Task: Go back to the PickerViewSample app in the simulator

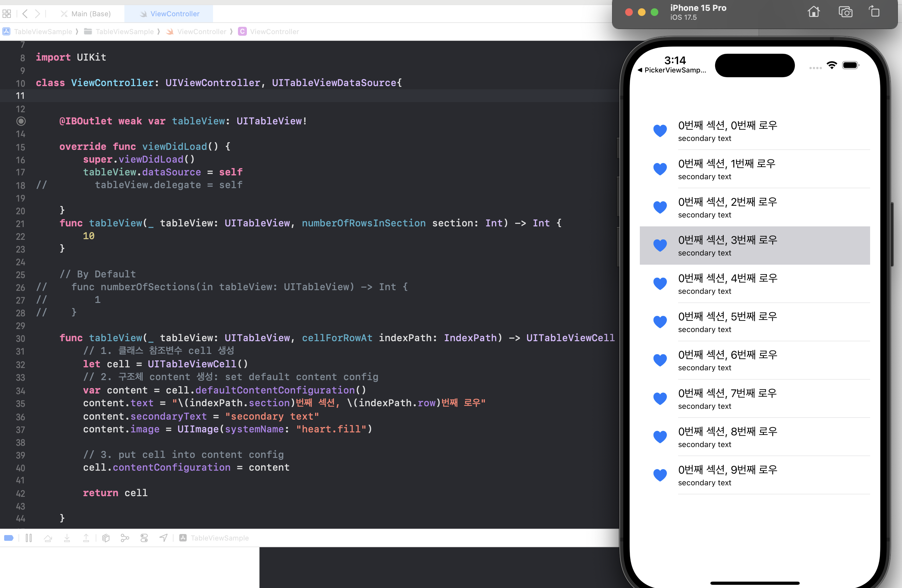Action: [672, 70]
